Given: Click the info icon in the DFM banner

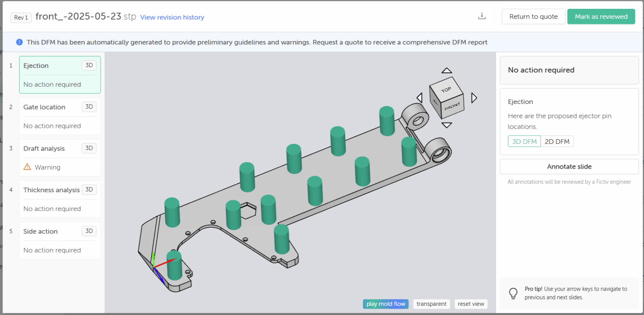Looking at the screenshot, I should coord(18,42).
